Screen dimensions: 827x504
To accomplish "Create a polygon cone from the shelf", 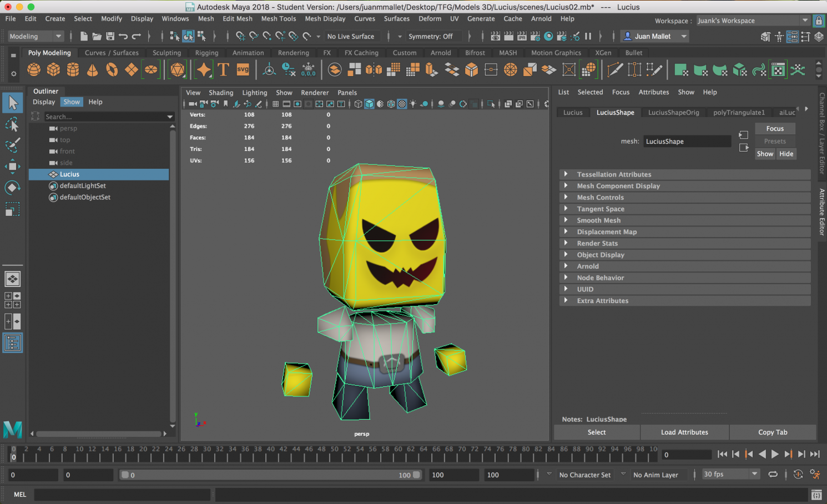I will click(x=92, y=70).
